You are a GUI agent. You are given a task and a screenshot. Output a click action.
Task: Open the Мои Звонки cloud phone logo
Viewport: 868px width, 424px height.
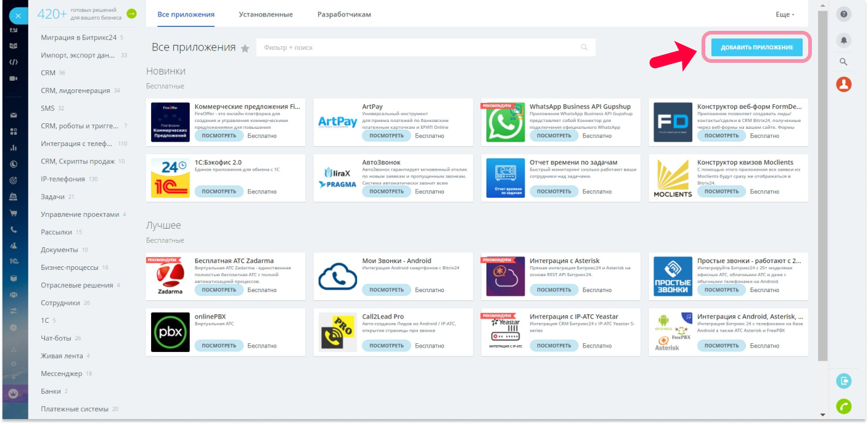pyautogui.click(x=338, y=276)
